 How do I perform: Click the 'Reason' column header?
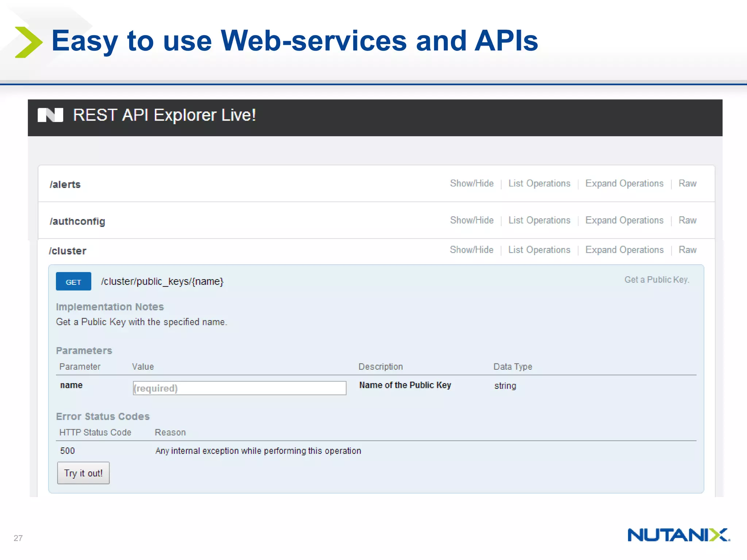170,432
